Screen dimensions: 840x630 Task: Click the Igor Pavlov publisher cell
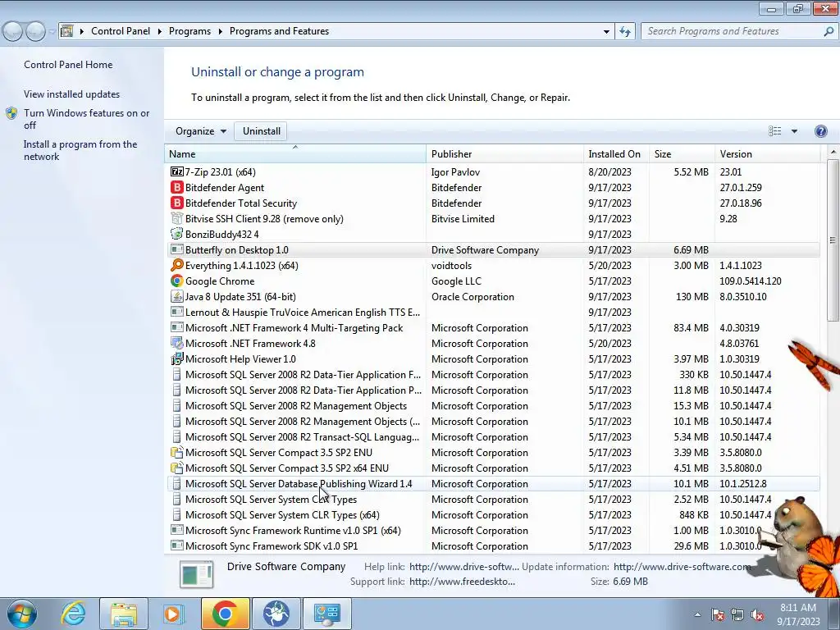pyautogui.click(x=455, y=172)
